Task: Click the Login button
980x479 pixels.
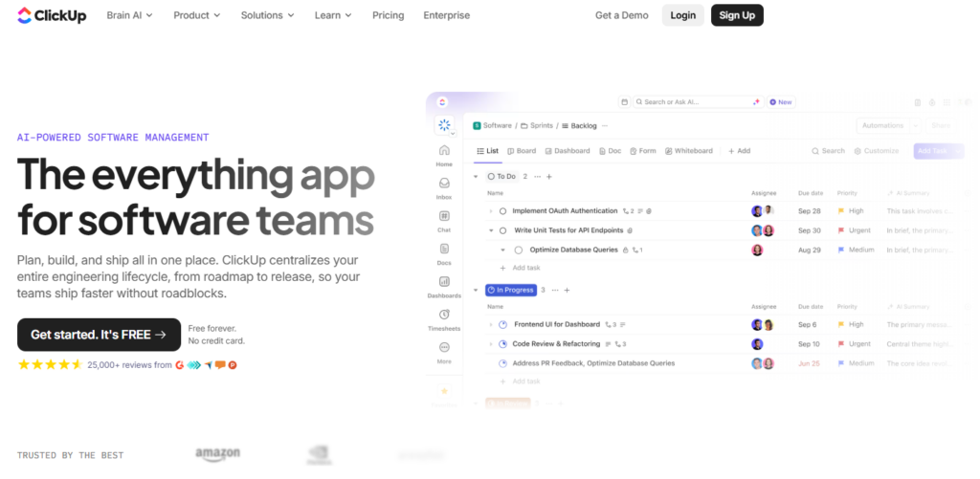Action: 683,15
